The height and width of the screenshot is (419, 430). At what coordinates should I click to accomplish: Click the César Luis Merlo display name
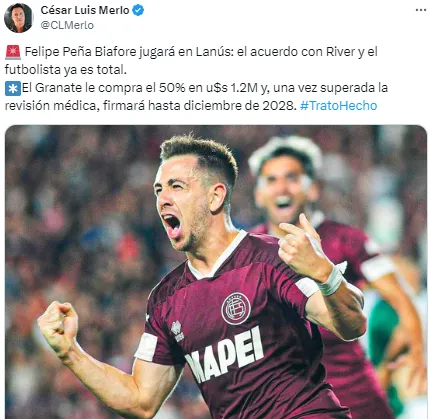click(85, 10)
